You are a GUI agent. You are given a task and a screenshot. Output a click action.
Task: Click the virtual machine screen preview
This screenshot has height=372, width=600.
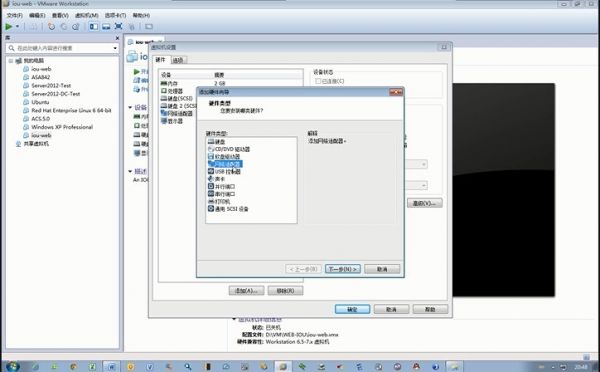(503, 190)
